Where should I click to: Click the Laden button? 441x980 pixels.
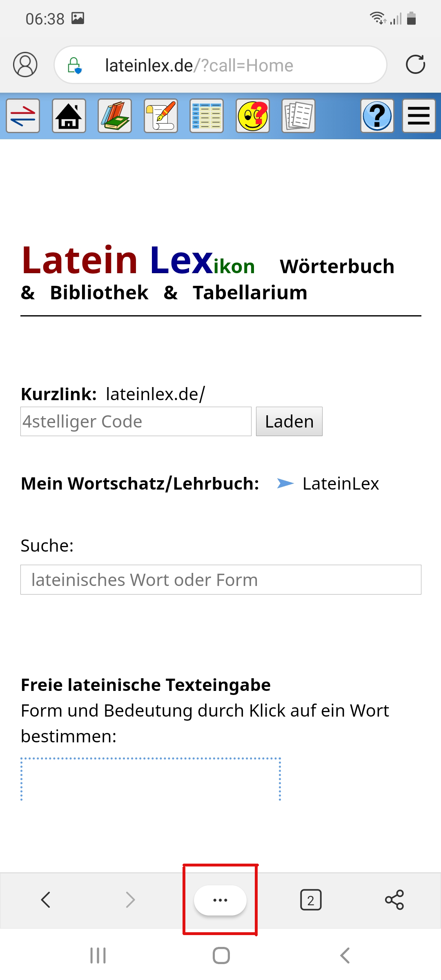[x=289, y=421]
